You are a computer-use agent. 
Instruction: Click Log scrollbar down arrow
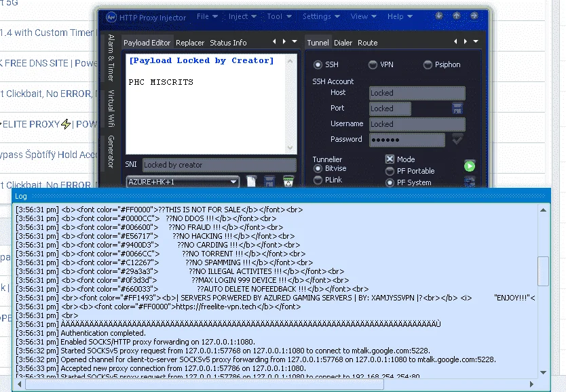click(x=543, y=372)
